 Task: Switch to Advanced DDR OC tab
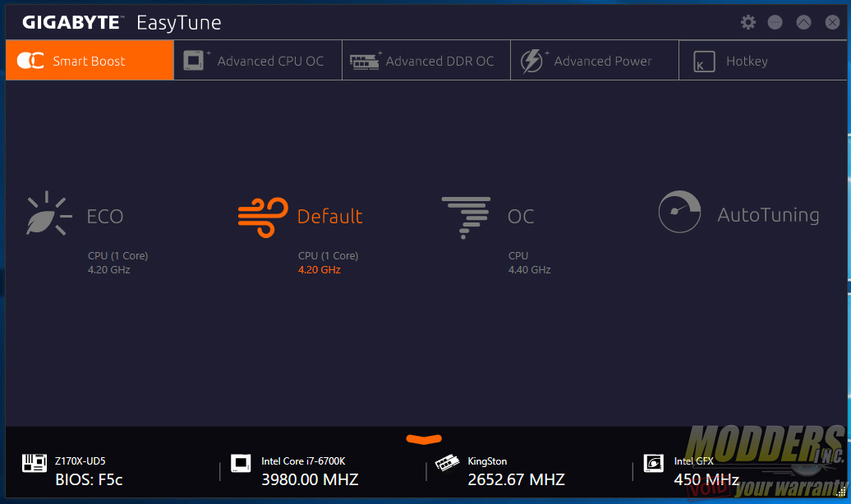click(426, 60)
